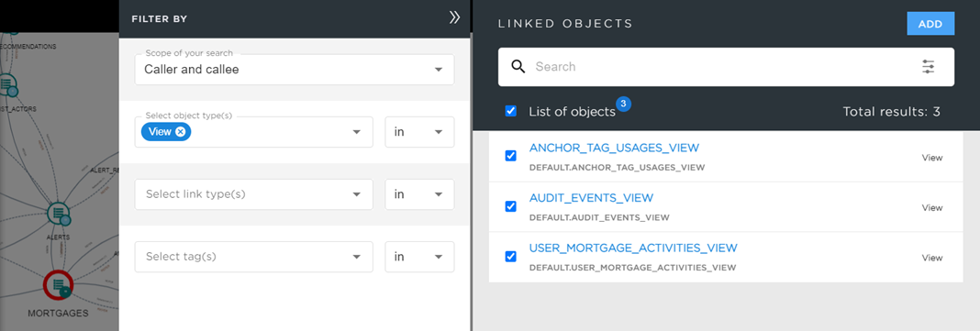
Task: Click the View type label for AUDIT_EVENTS_VIEW
Action: pyautogui.click(x=932, y=208)
